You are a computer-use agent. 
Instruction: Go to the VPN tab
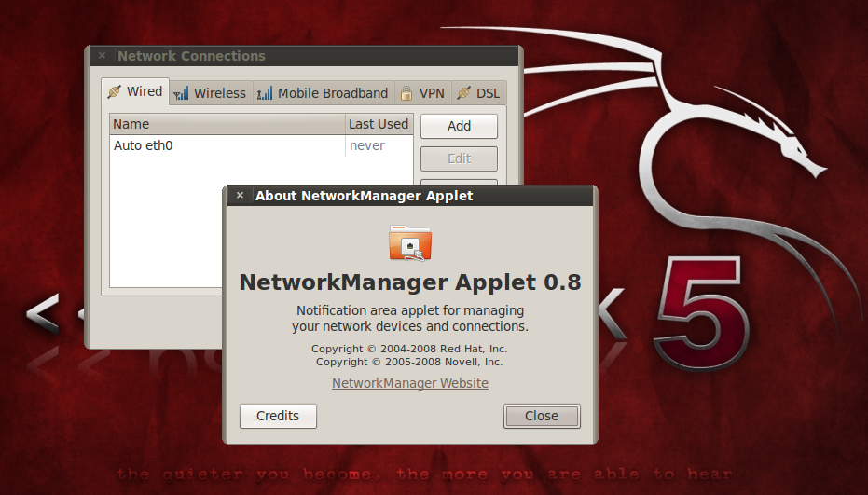click(423, 93)
